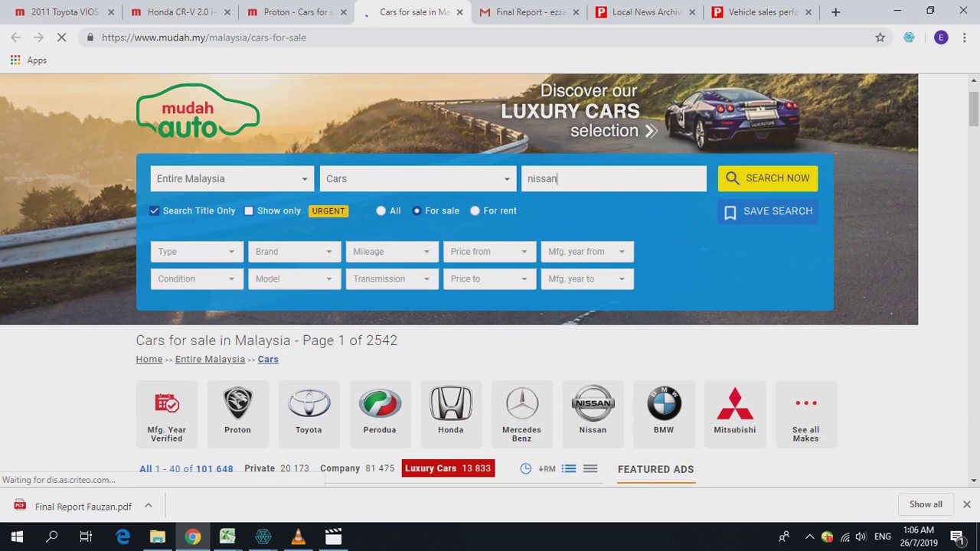Go back to previous page

pos(16,37)
